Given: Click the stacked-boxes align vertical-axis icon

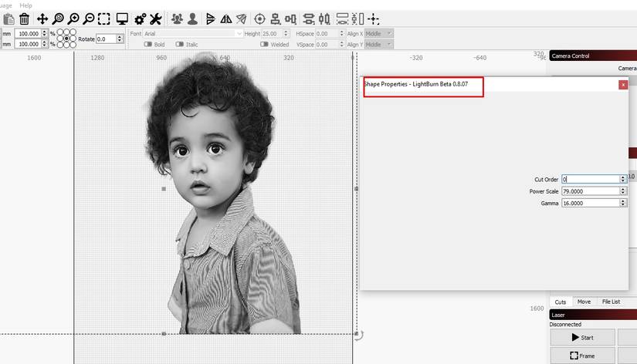Looking at the screenshot, I should (x=276, y=19).
